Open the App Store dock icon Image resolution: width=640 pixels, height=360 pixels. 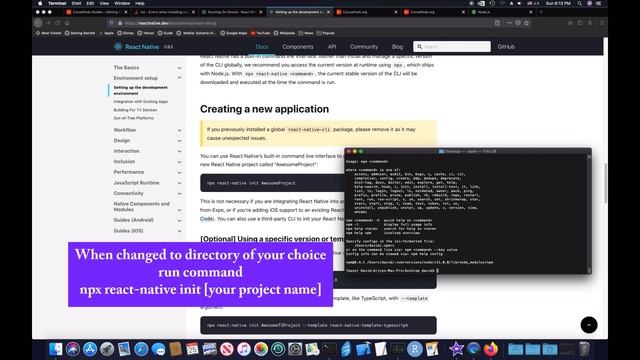point(90,349)
